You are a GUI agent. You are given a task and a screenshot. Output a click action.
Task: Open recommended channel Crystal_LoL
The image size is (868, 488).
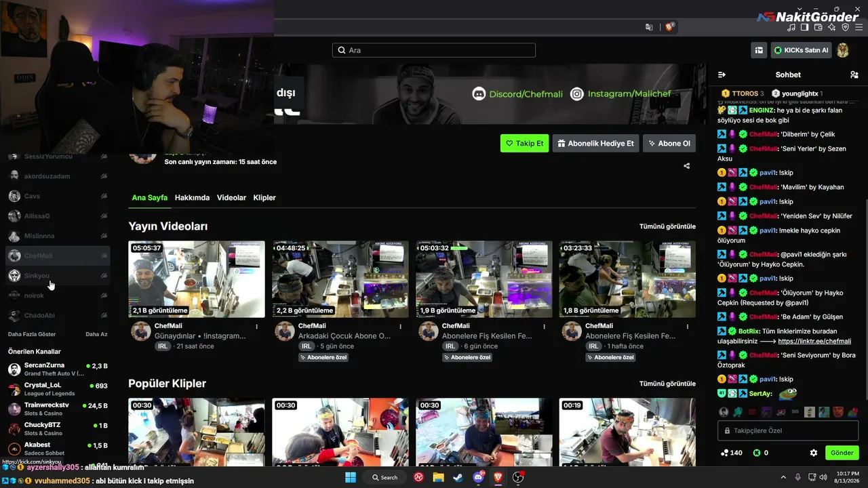(57, 389)
